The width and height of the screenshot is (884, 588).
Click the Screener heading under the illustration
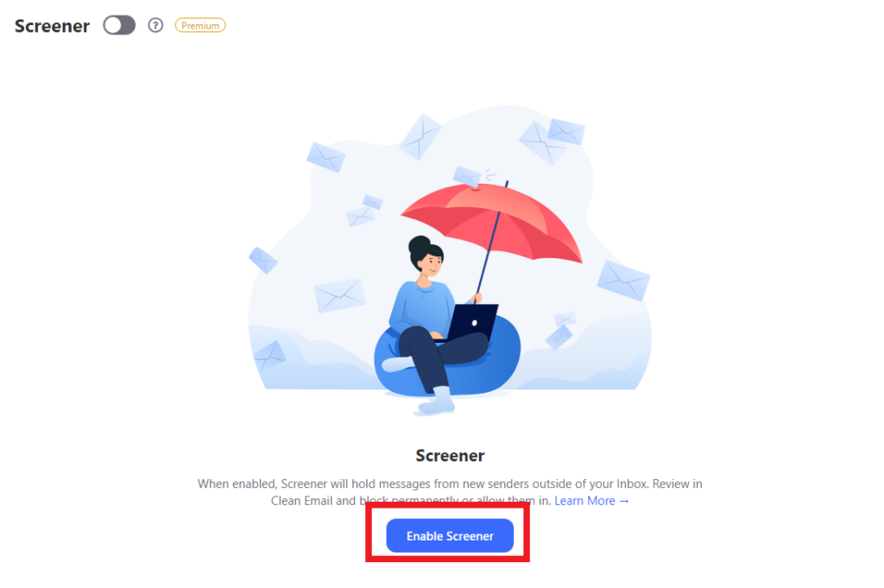pos(450,456)
